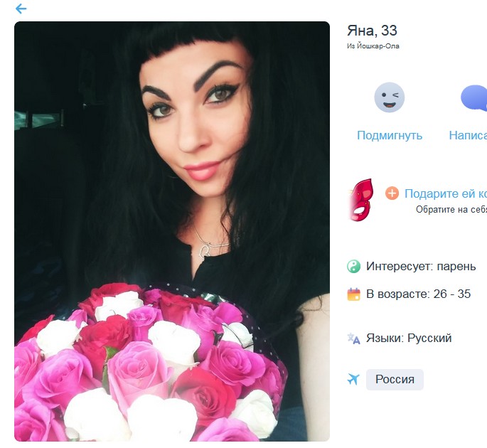Click the orange plus gift icon

(392, 193)
